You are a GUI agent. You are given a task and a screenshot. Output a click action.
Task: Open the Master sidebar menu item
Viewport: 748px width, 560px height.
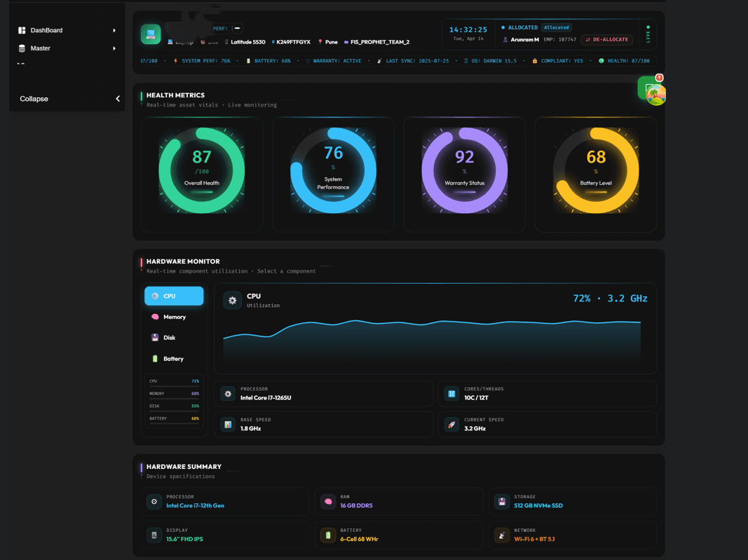[x=67, y=48]
